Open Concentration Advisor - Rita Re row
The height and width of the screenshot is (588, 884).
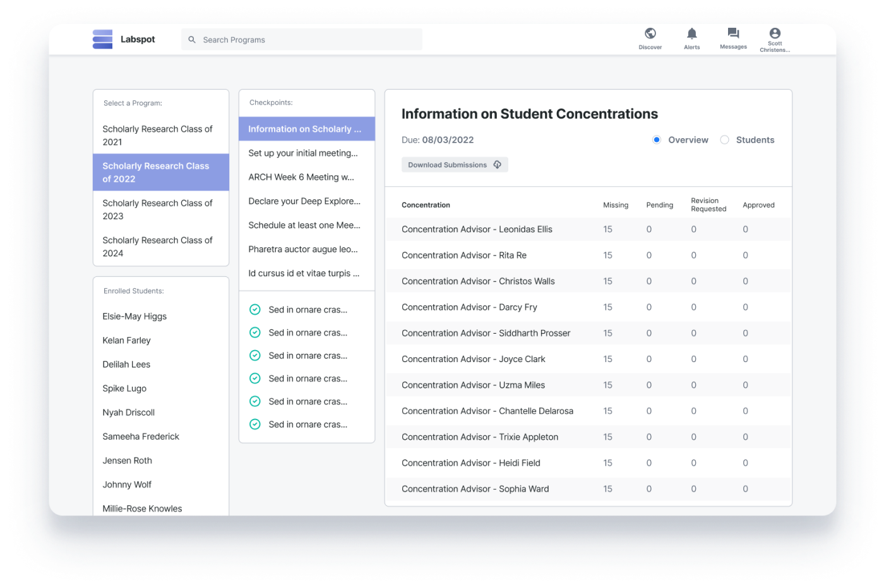[588, 255]
